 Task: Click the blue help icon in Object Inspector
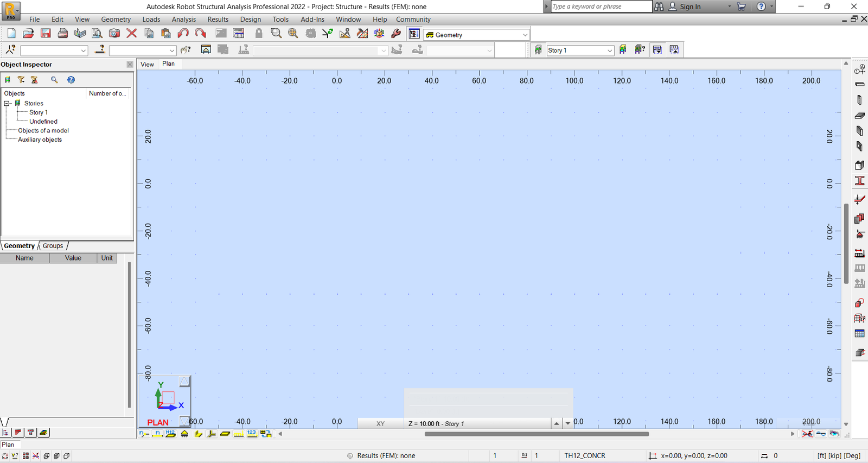(x=71, y=80)
